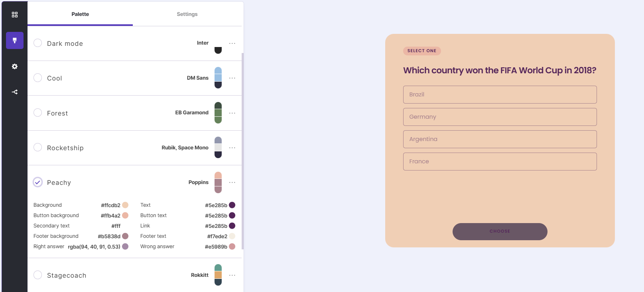Select the Dark mode theme radio button
This screenshot has width=644, height=292.
(x=37, y=43)
